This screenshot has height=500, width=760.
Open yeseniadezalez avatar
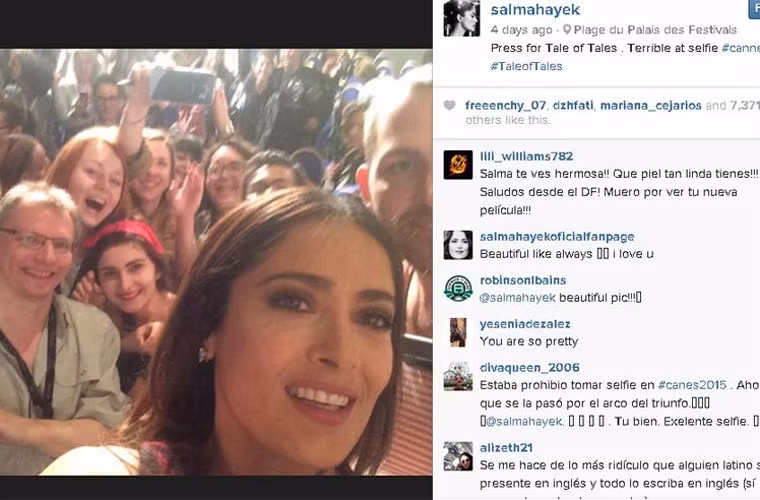[x=458, y=332]
